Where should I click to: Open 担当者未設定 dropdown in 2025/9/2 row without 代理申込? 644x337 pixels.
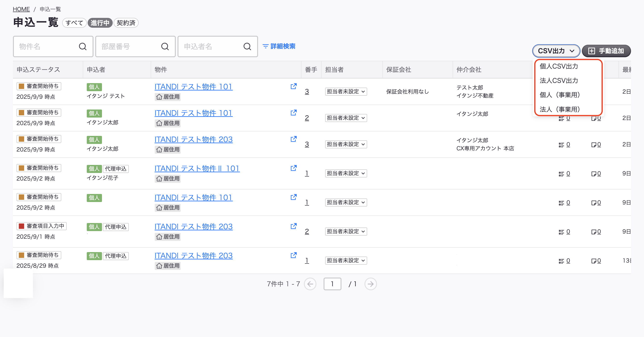tap(346, 202)
